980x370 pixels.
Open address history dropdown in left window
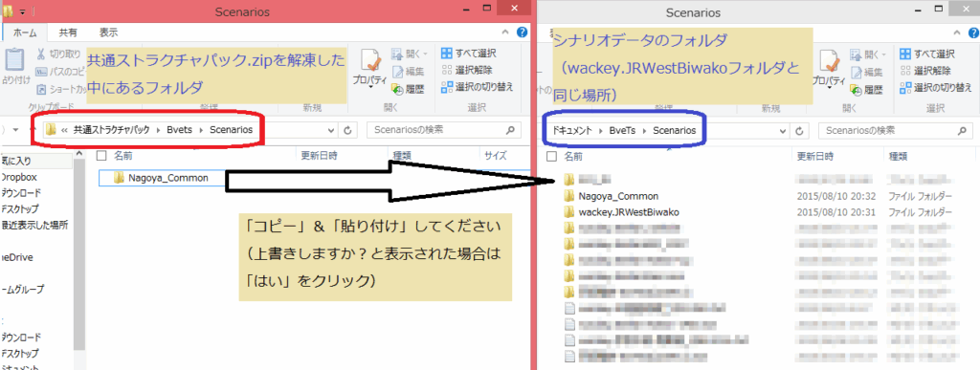(x=332, y=130)
